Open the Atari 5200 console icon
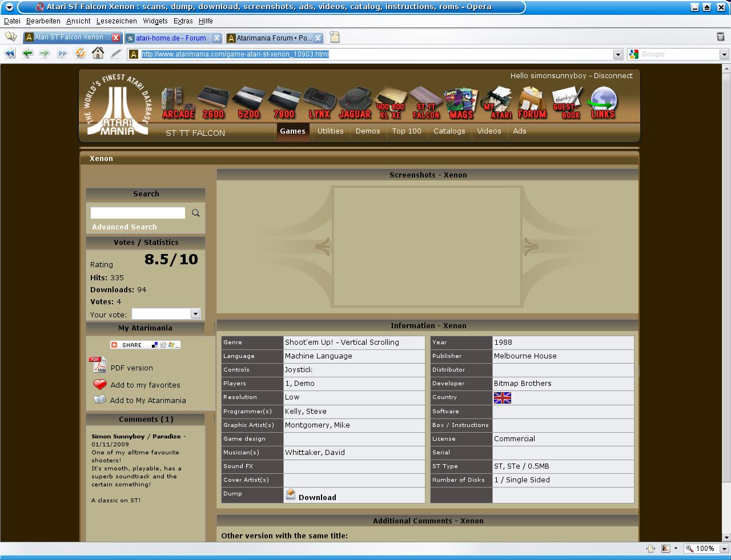The width and height of the screenshot is (731, 560). 248,103
